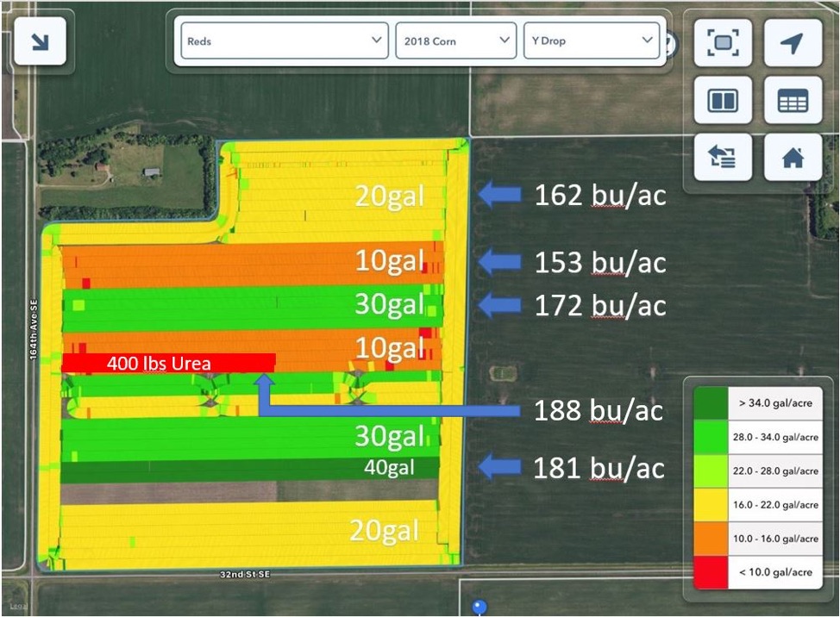Click the 28.0 - 34.0 gal/acre legend label

[775, 437]
